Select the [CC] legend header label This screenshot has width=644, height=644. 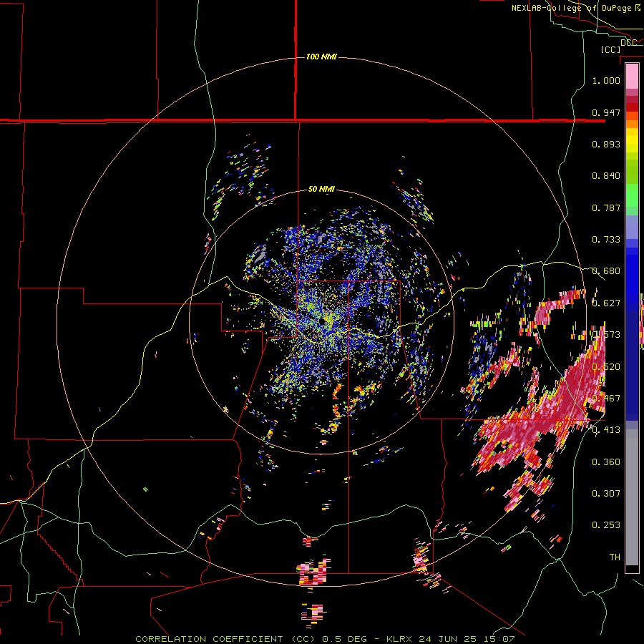click(610, 49)
